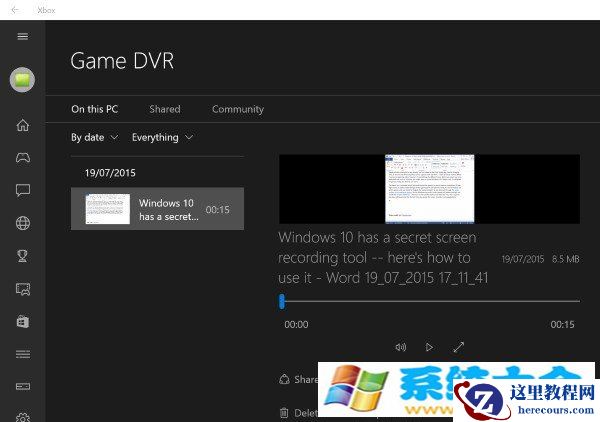Switch to the Community tab
The height and width of the screenshot is (422, 600).
coord(238,109)
